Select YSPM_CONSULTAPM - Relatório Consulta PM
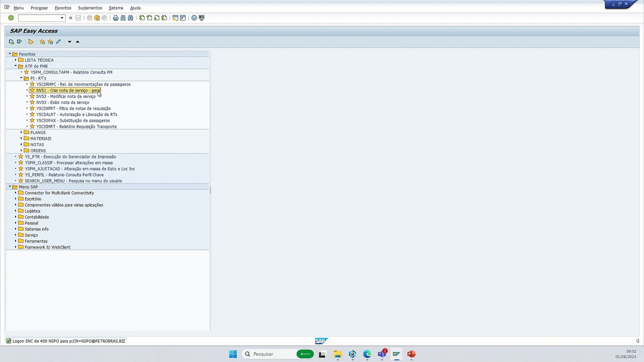 pos(71,72)
